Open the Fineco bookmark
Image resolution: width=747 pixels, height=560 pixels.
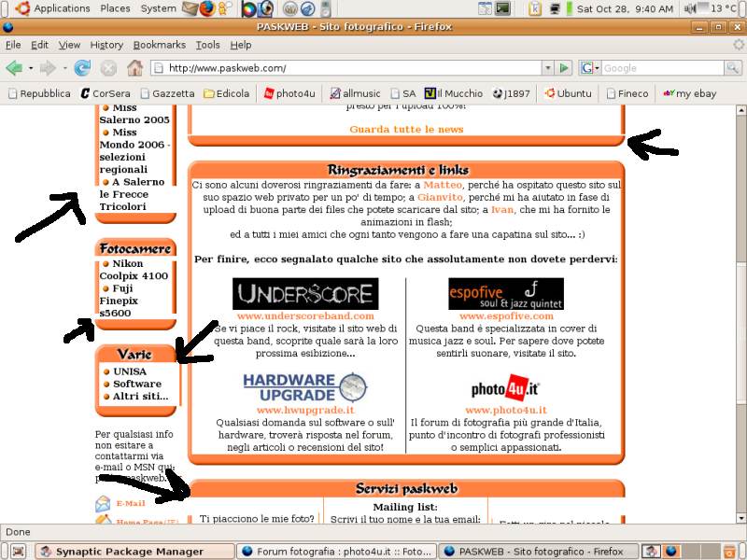coord(627,93)
